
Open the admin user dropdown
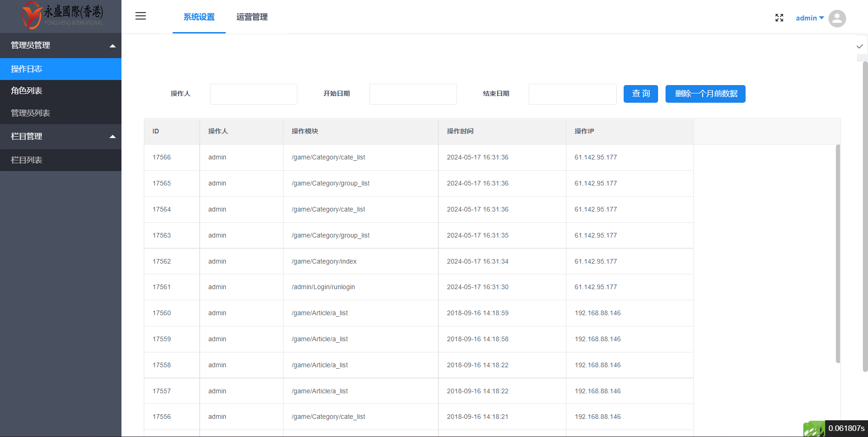[x=810, y=18]
